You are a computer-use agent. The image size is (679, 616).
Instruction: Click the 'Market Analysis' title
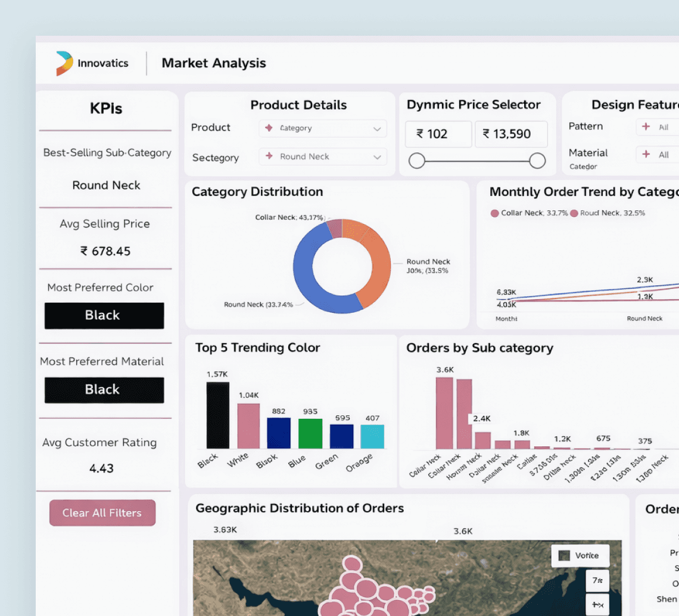(x=214, y=63)
